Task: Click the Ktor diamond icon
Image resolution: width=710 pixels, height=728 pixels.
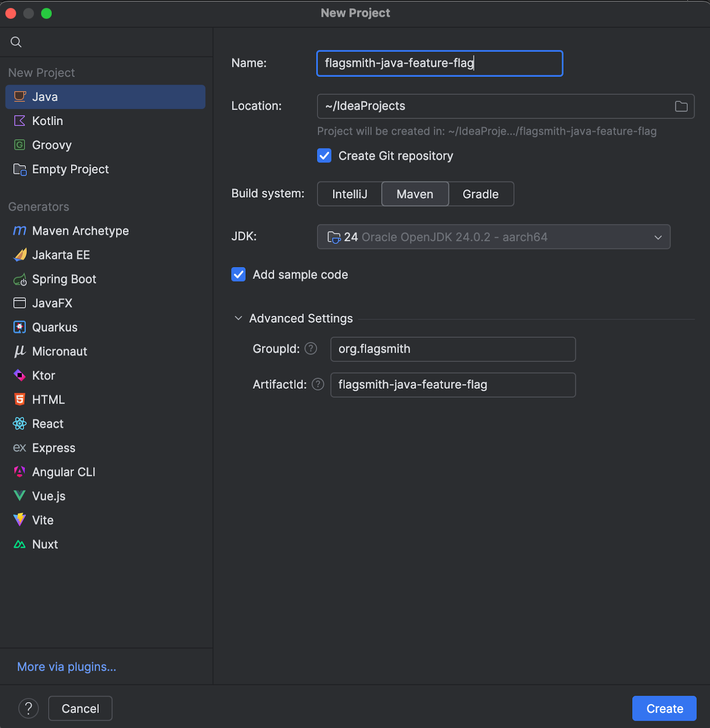Action: (x=20, y=375)
